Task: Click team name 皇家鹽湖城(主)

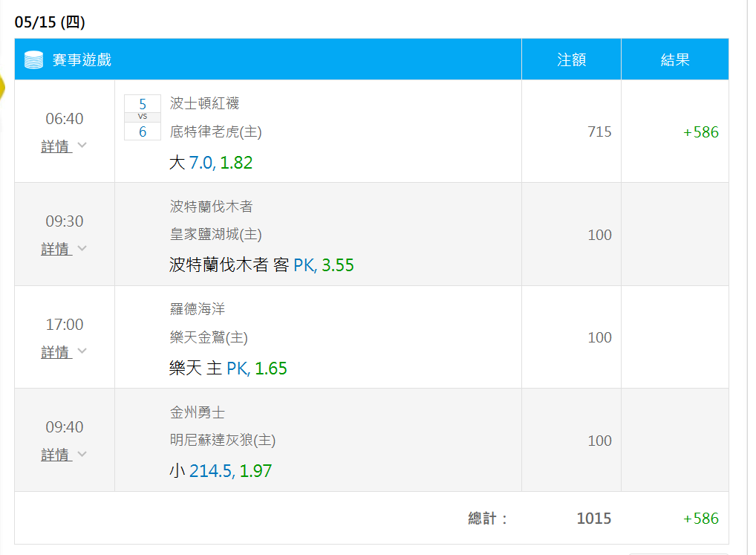Action: click(215, 234)
